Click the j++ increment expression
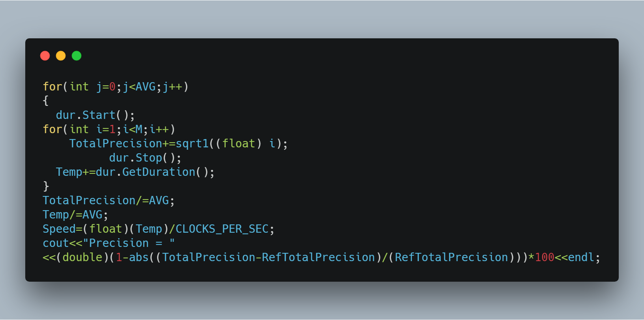Screen dimensions: 644x320 172,87
